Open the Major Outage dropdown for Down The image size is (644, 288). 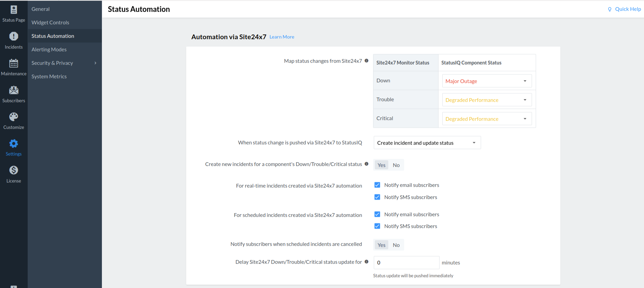(x=486, y=81)
